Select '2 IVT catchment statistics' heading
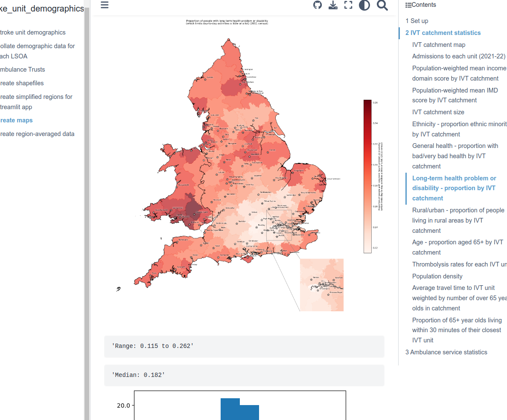This screenshot has width=507, height=420. (x=443, y=33)
